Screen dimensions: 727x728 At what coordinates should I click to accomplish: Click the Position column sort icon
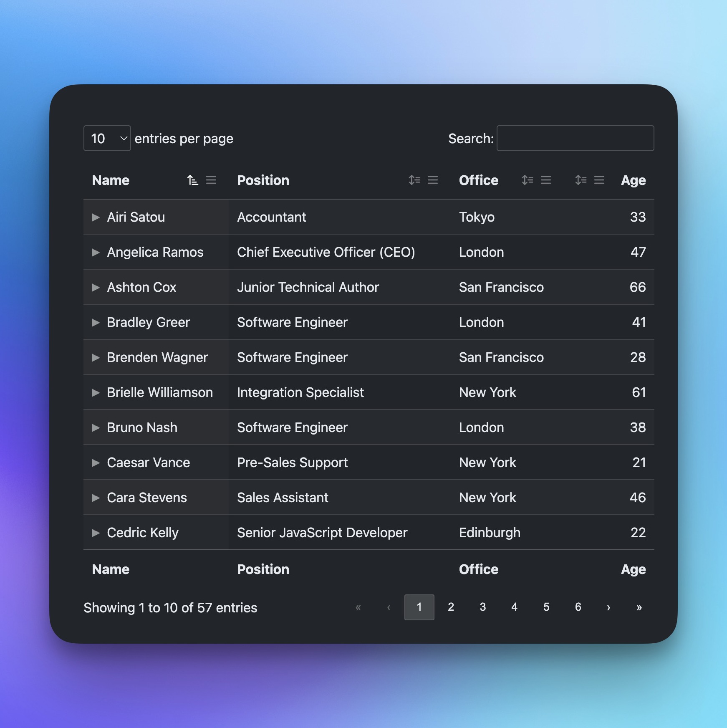[414, 180]
